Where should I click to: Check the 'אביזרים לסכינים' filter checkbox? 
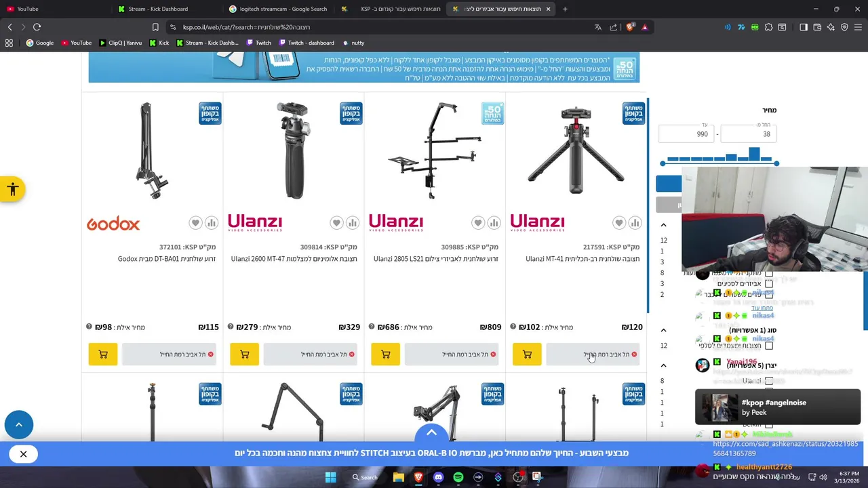tap(769, 283)
